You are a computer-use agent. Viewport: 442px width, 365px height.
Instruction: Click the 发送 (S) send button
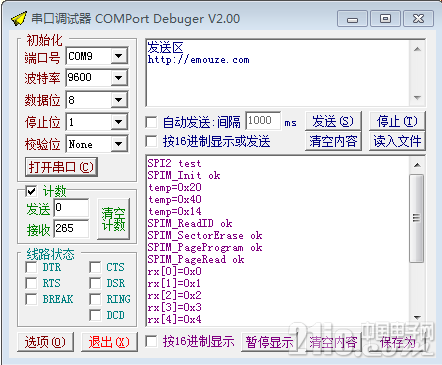[333, 121]
